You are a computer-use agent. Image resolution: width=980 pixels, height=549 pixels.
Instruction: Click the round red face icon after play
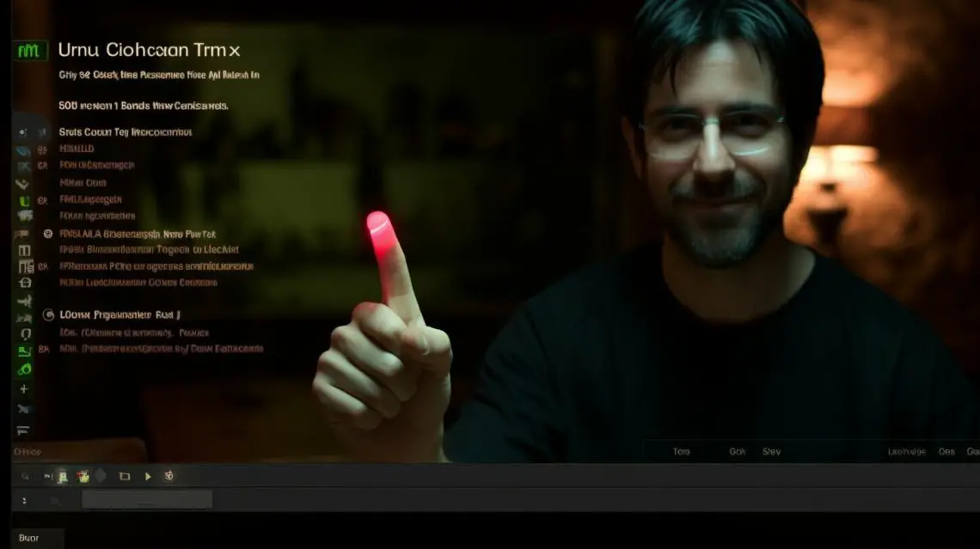point(168,476)
